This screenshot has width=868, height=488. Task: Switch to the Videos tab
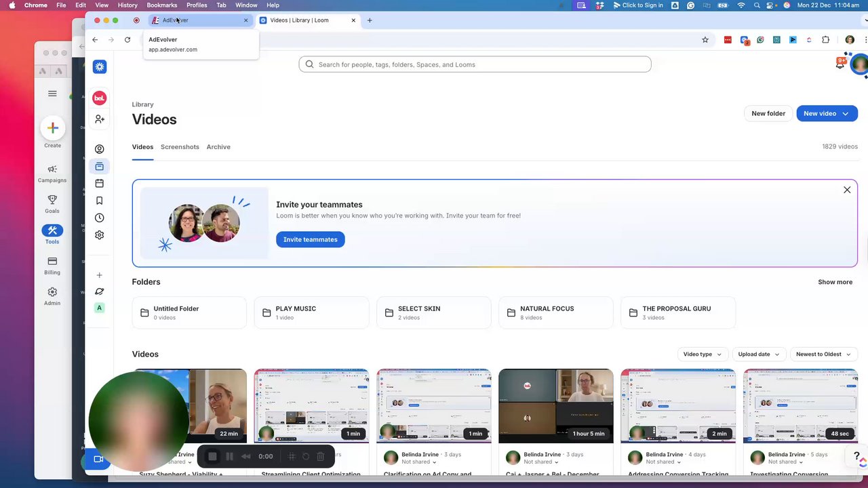coord(142,147)
